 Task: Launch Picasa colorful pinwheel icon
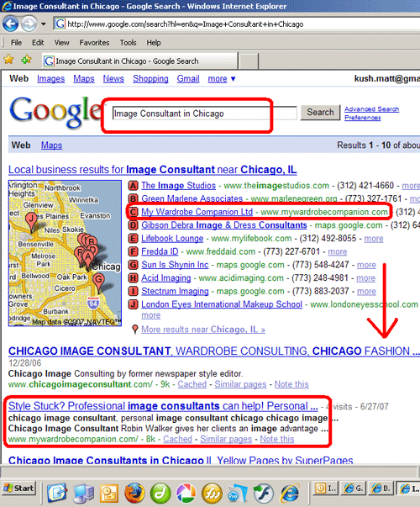(186, 493)
